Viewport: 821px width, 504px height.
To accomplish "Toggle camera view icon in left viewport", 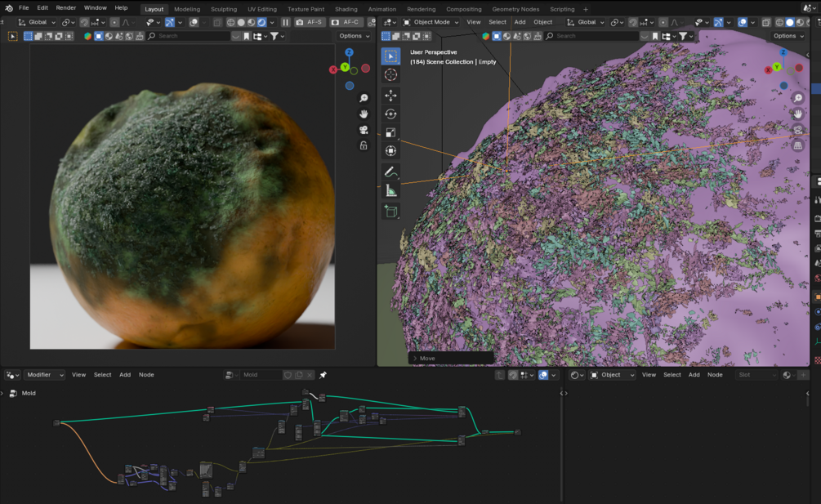I will pos(364,130).
